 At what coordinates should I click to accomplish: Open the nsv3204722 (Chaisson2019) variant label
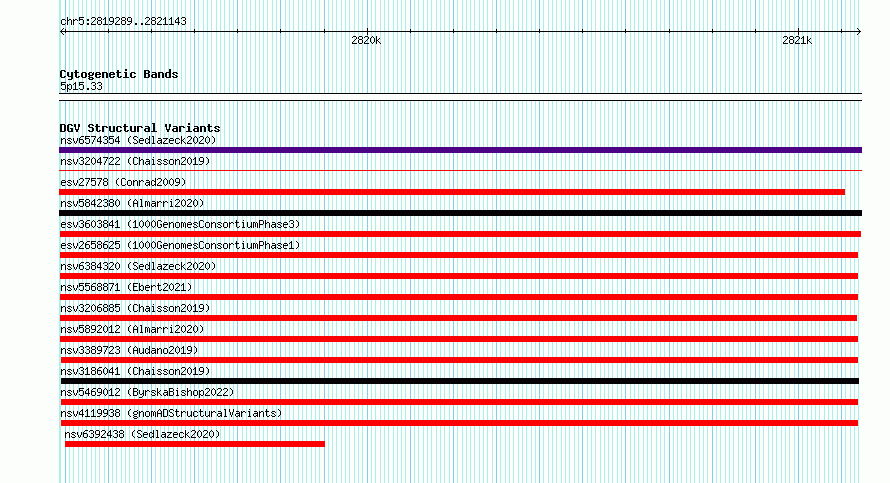135,161
